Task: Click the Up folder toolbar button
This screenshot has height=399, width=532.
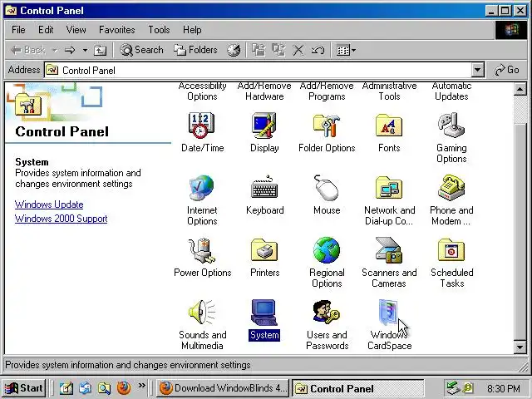Action: pyautogui.click(x=100, y=50)
